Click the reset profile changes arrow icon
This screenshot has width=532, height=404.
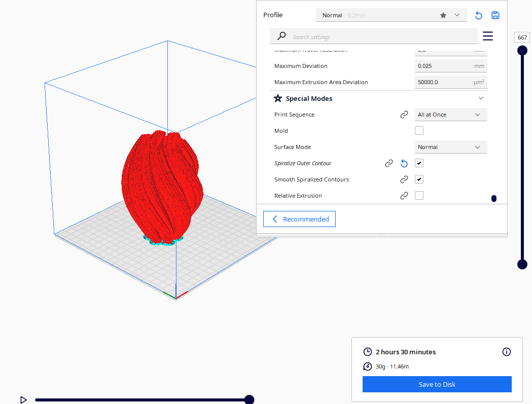(x=478, y=15)
